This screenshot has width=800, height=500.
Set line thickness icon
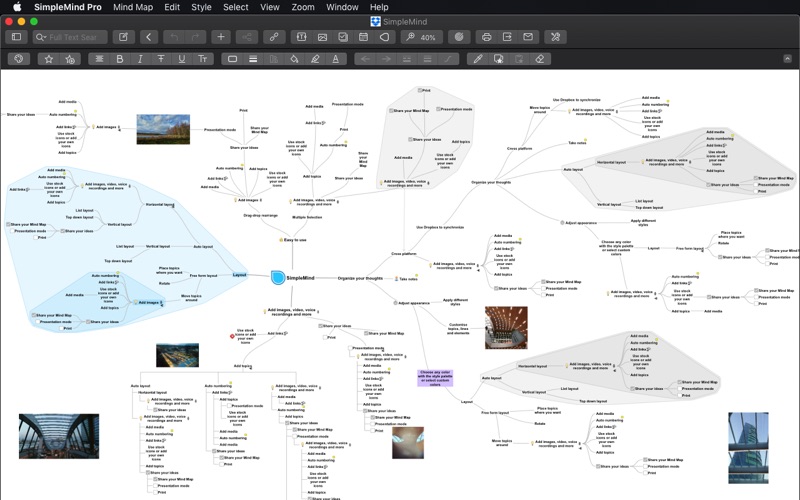[253, 59]
